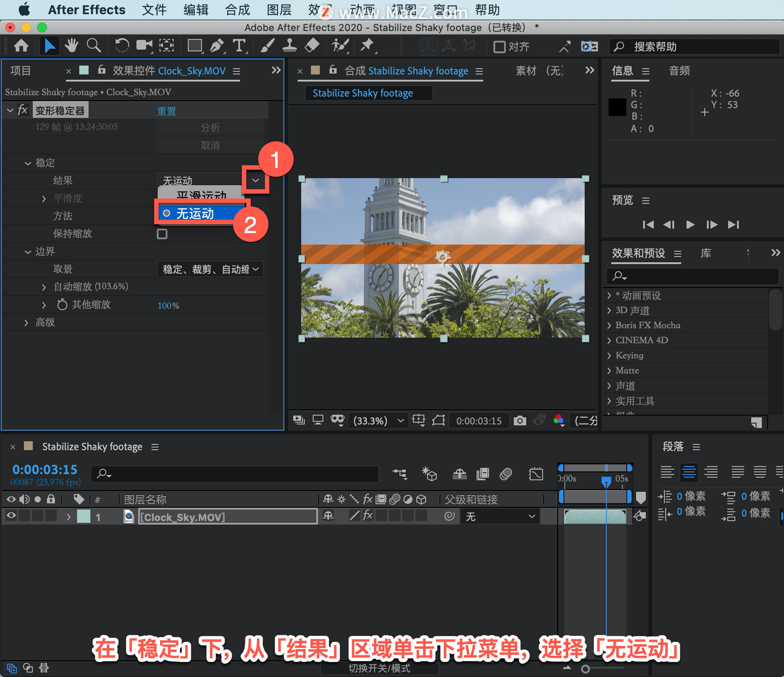The width and height of the screenshot is (784, 677).
Task: Enable frame blending icon in timeline
Action: pos(483,474)
